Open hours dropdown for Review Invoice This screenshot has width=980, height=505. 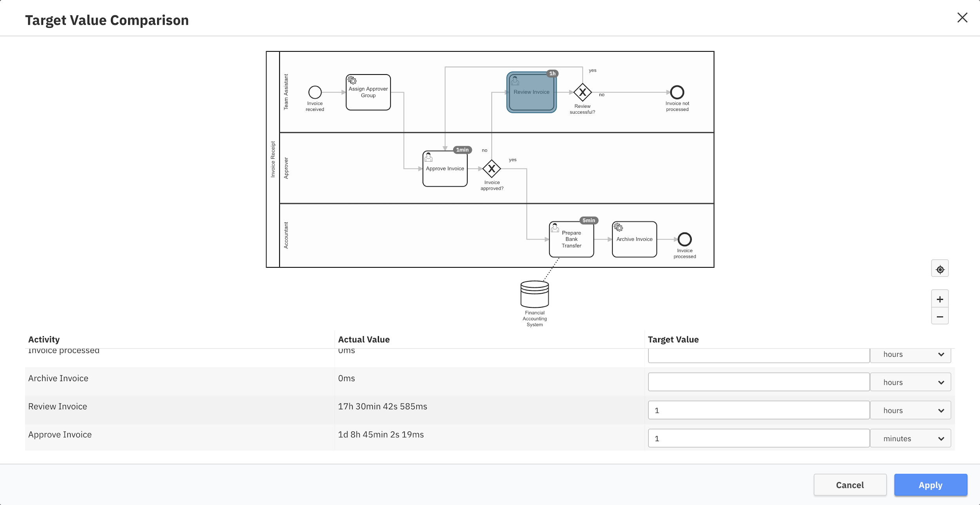coord(910,411)
